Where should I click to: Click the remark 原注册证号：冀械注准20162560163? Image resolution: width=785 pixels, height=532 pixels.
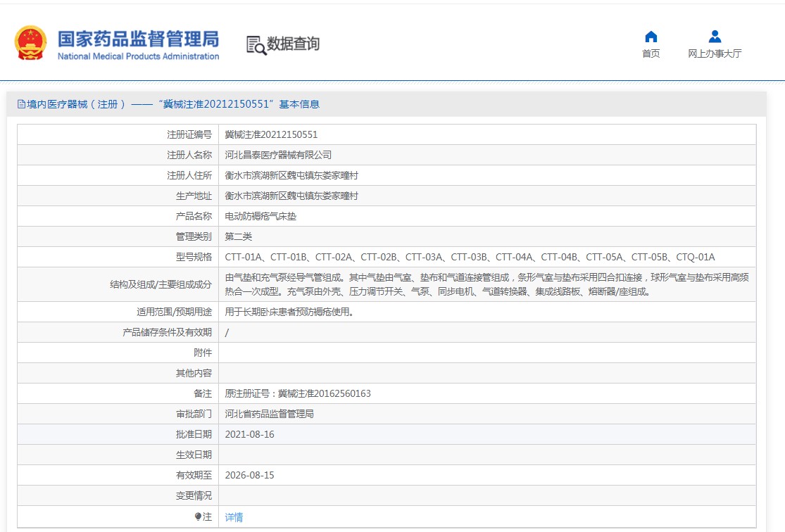(x=298, y=394)
